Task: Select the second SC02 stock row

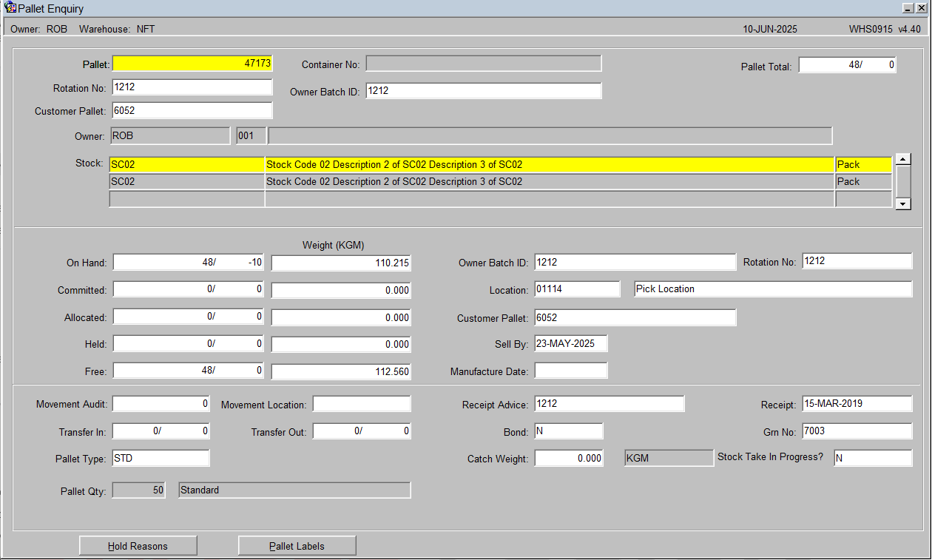Action: 501,182
